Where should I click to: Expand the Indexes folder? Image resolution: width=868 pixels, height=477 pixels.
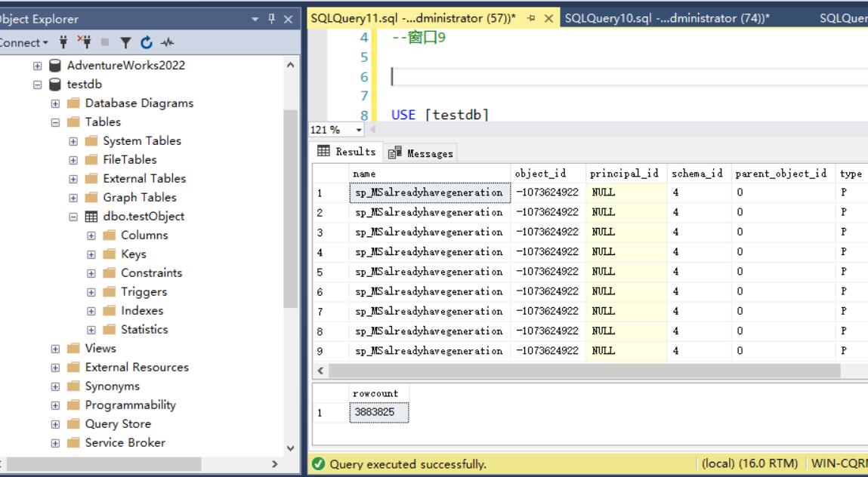pyautogui.click(x=91, y=311)
